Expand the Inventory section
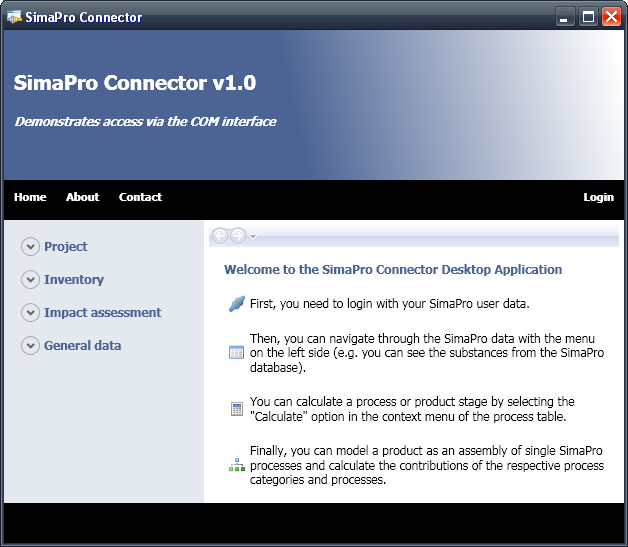This screenshot has height=547, width=628. [x=30, y=280]
